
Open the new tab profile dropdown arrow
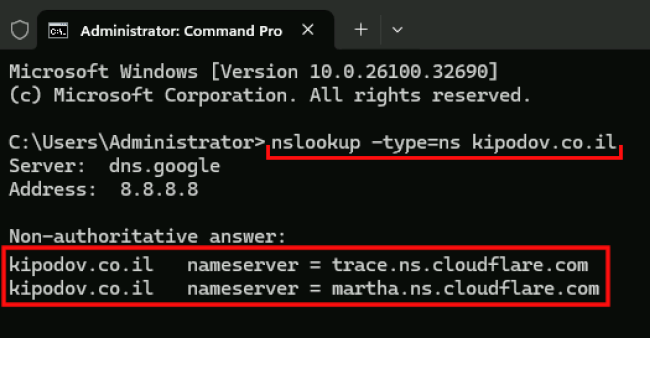pyautogui.click(x=397, y=30)
